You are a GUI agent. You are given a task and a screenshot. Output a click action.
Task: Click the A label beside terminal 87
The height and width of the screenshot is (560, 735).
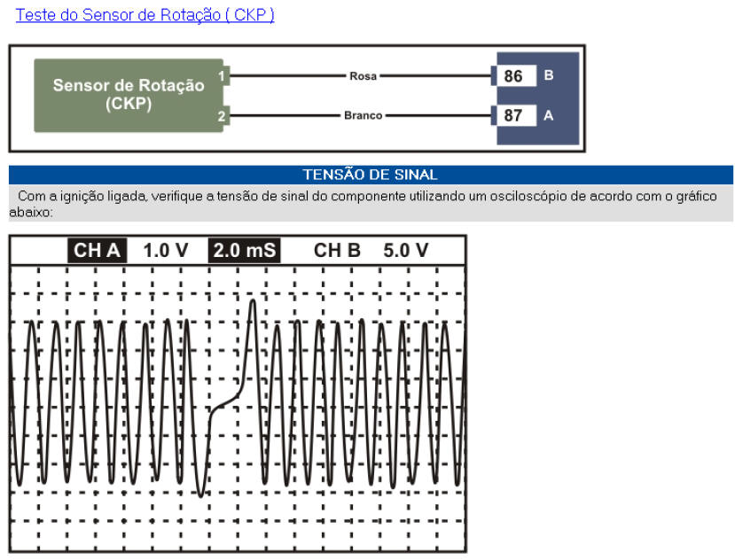coord(549,115)
